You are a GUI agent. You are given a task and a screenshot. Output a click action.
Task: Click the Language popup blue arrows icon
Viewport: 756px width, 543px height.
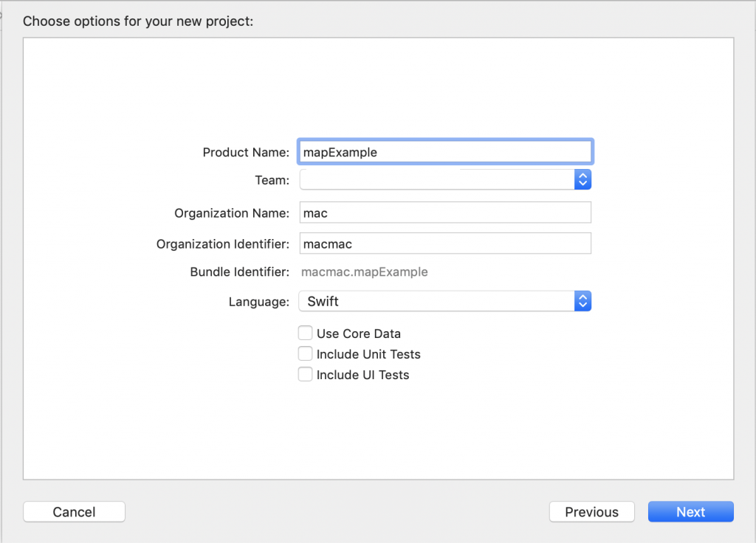tap(583, 301)
